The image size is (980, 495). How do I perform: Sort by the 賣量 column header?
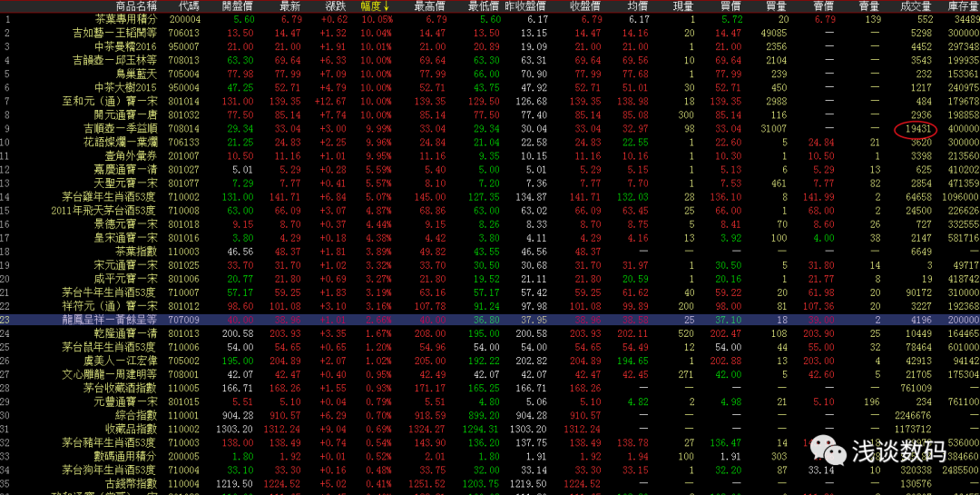tap(869, 6)
